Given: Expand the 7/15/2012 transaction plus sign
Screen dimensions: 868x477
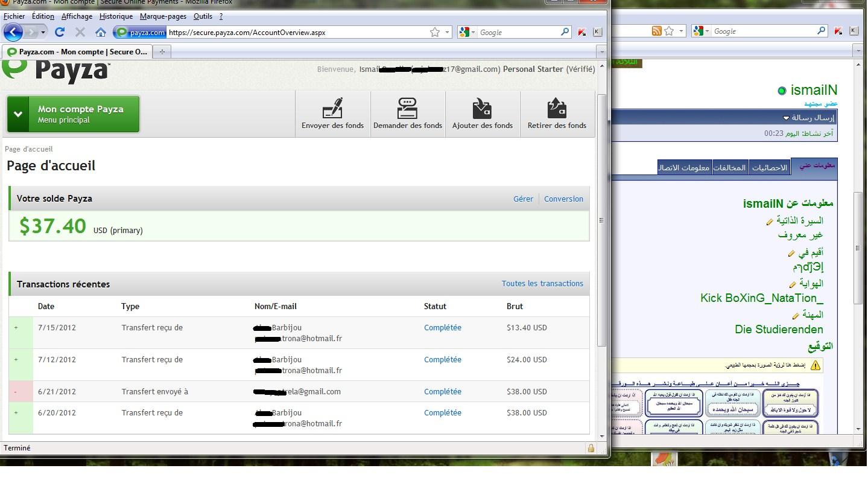Looking at the screenshot, I should pyautogui.click(x=16, y=328).
